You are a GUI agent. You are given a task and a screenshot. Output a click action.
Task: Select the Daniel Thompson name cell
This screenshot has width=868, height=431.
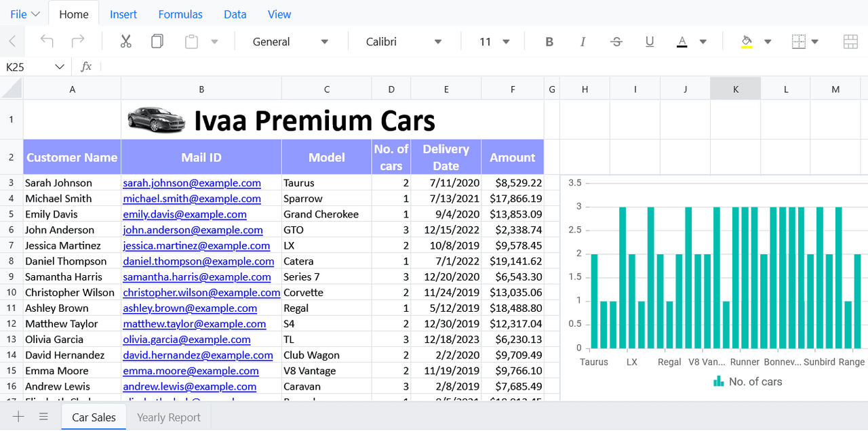coord(72,261)
